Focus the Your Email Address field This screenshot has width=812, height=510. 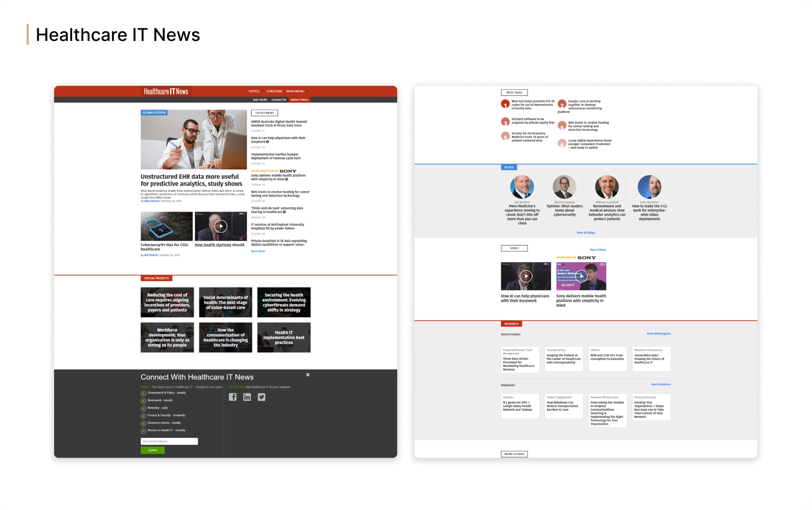(169, 441)
